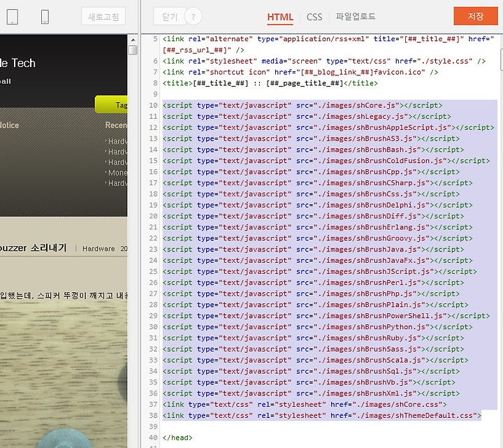Click the preview pane scrollbar thumb
The width and height of the screenshot is (503, 448).
(133, 50)
